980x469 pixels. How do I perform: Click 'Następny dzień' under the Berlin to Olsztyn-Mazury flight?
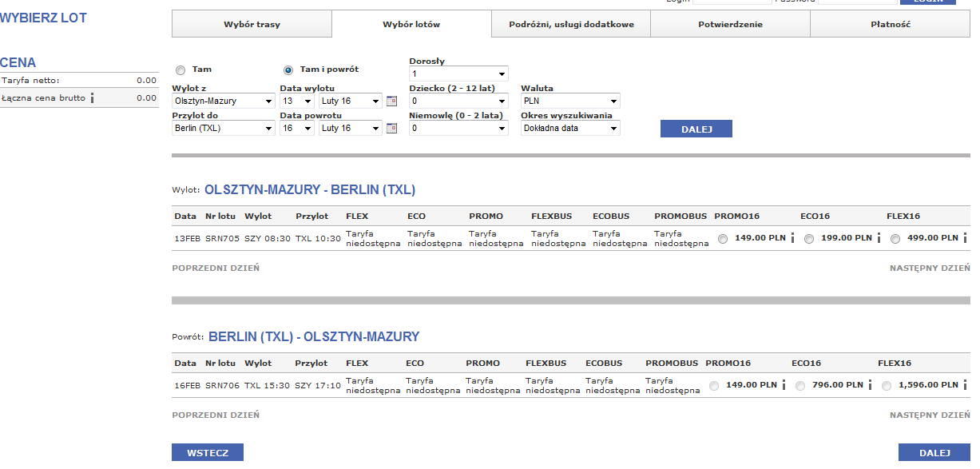pyautogui.click(x=930, y=415)
